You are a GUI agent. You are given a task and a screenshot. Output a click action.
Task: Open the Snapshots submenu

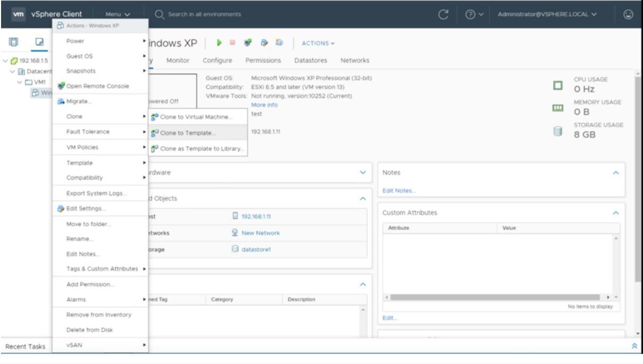100,71
